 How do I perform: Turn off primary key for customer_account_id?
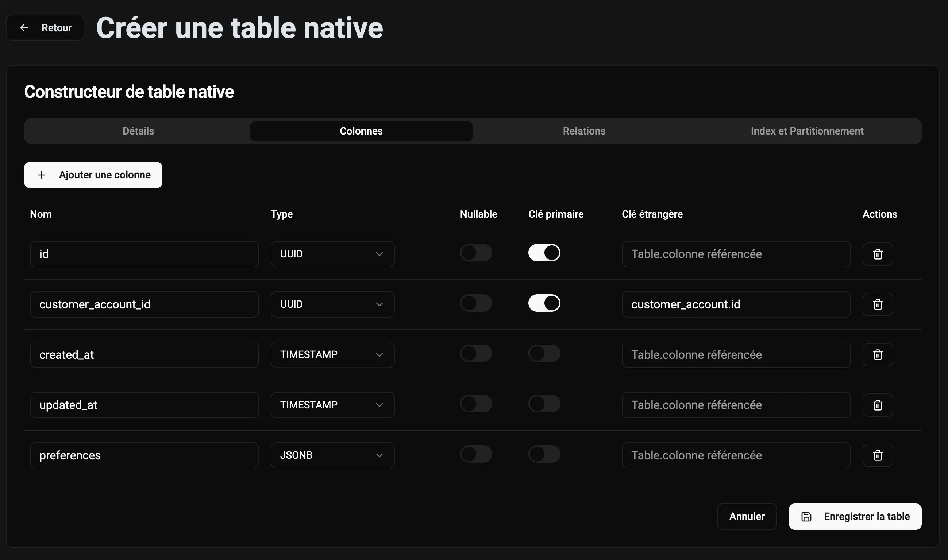click(x=544, y=303)
